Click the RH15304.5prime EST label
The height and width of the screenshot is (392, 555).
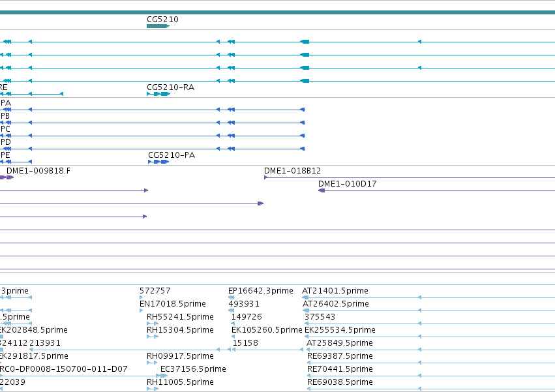180,330
